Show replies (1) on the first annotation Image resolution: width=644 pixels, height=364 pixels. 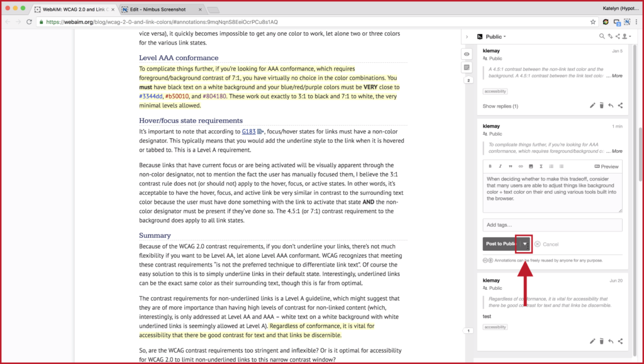[x=500, y=106]
